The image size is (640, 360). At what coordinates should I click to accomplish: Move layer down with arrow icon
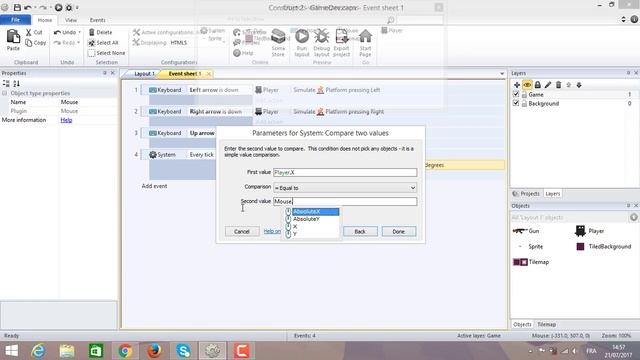point(579,85)
